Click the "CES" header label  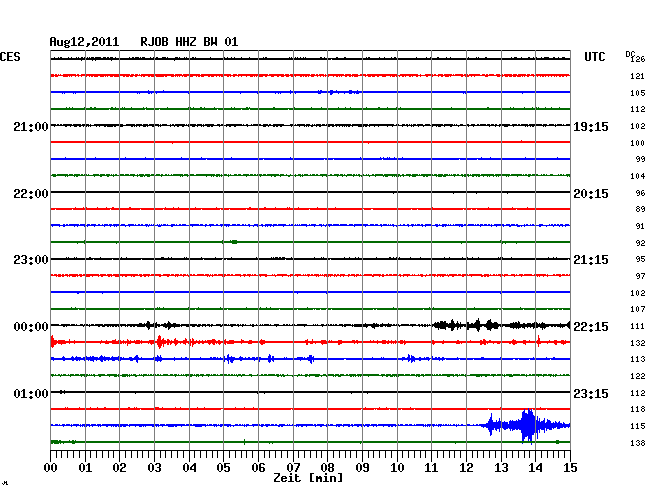pos(10,57)
